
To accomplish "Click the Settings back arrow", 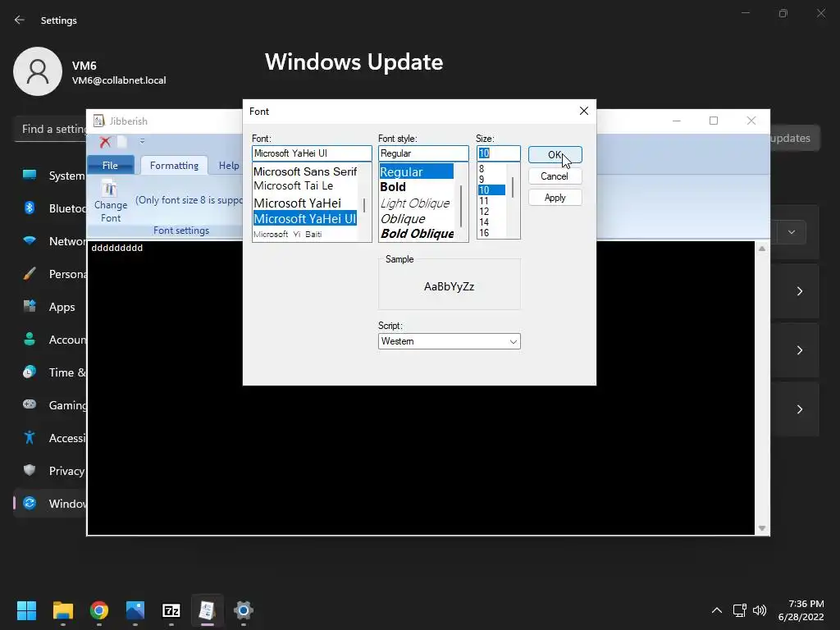I will coord(20,20).
